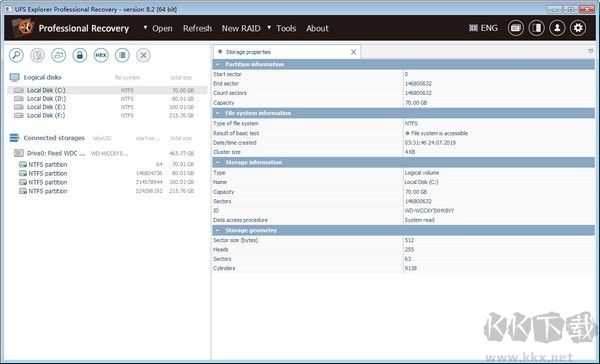Click the 'Date/time created' property label
The height and width of the screenshot is (364, 600).
235,143
